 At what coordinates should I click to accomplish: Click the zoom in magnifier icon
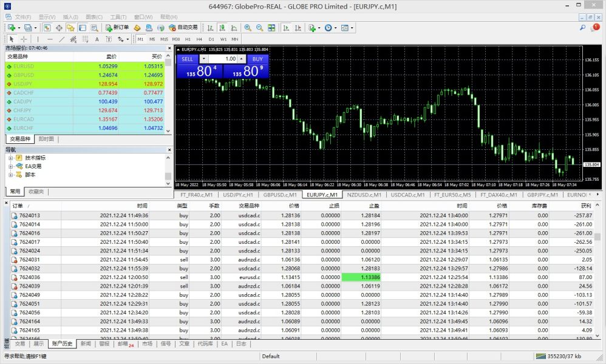tap(248, 28)
